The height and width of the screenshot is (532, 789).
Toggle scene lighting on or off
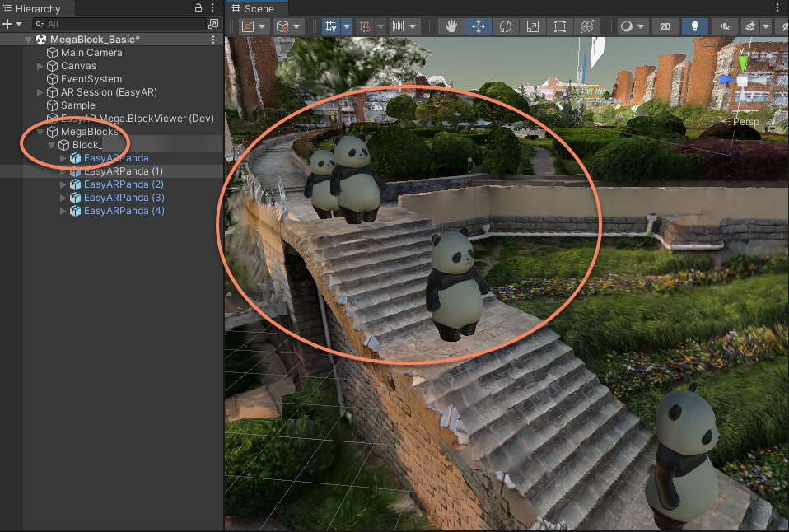tap(694, 26)
